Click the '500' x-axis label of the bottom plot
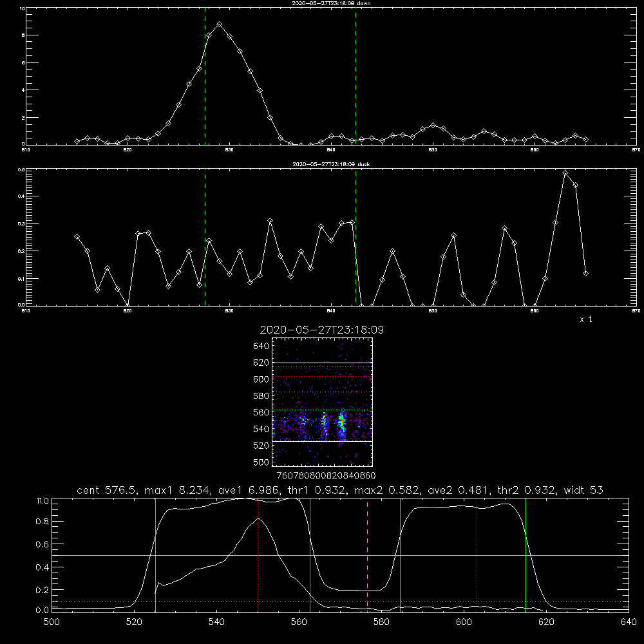 [x=52, y=622]
